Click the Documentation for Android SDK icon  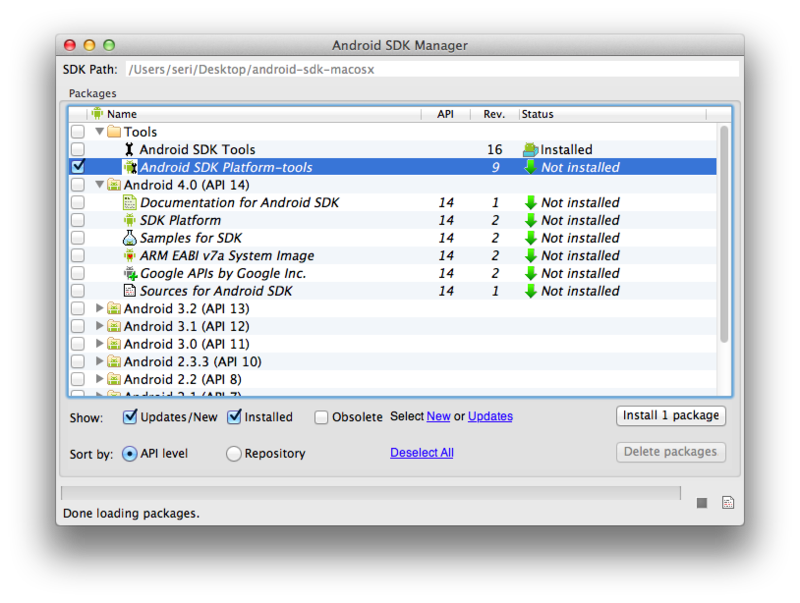130,203
